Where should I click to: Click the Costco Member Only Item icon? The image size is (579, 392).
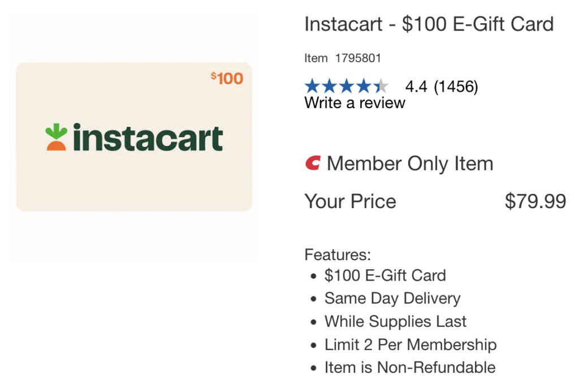312,164
